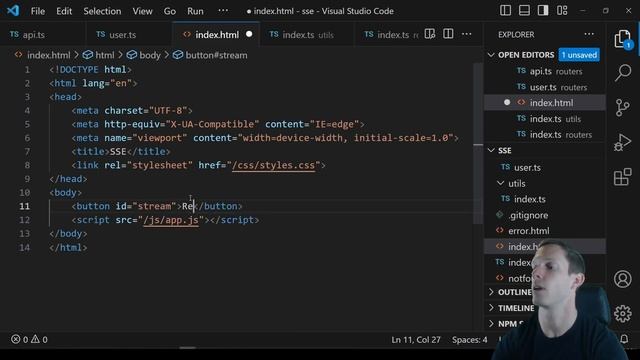Toggle the secondary sidebar layout icon
The width and height of the screenshot is (640, 360).
point(543,11)
